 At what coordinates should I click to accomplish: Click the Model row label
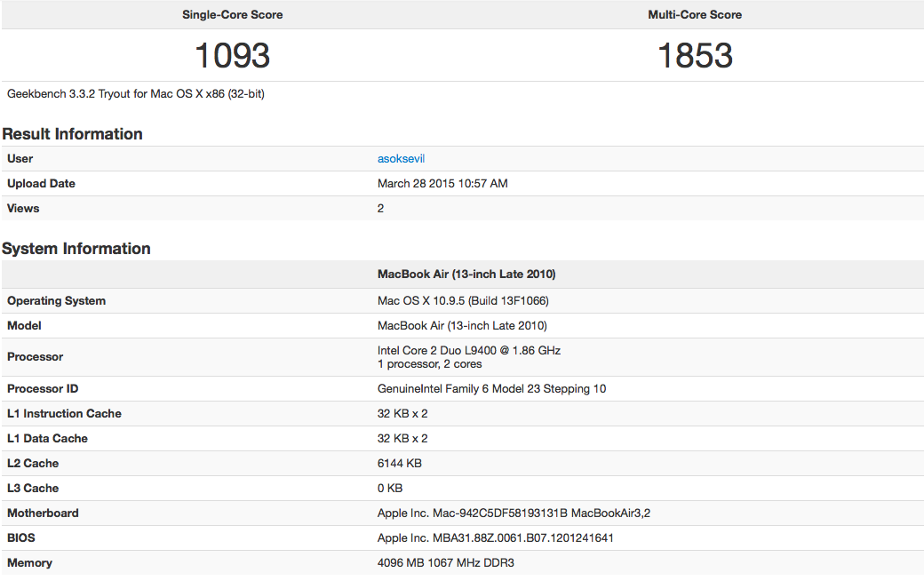24,325
